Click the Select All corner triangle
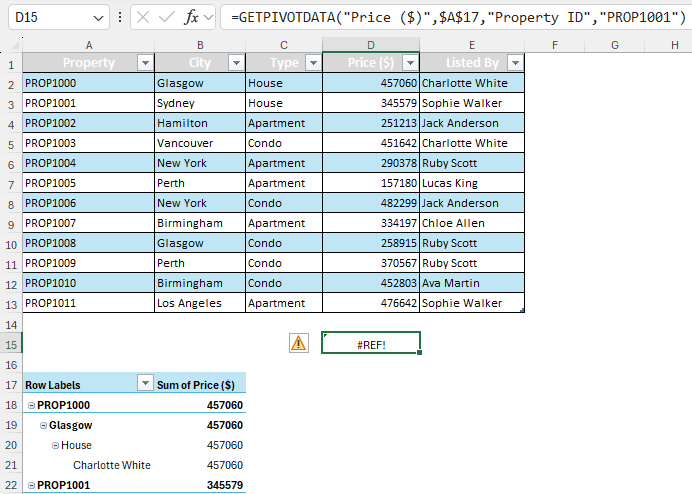The width and height of the screenshot is (692, 494). 15,45
